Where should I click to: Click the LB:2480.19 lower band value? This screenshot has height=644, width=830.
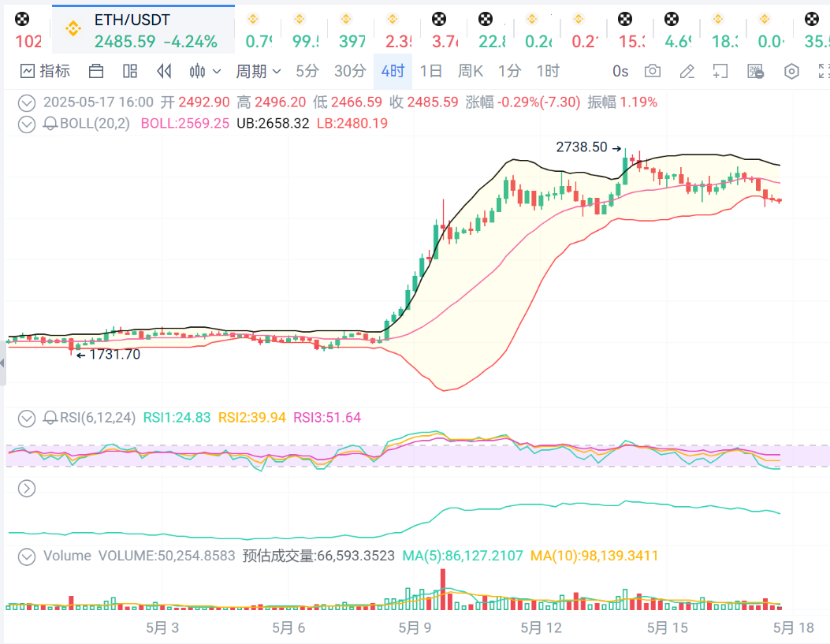[x=352, y=124]
